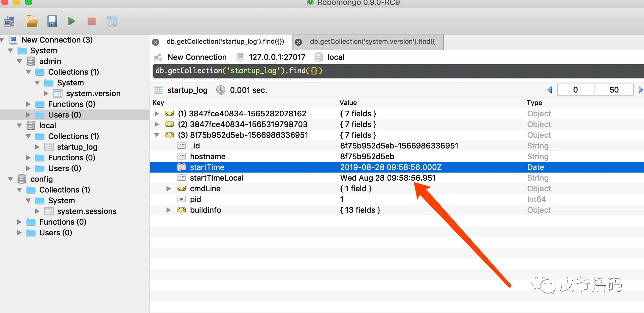Viewport: 644px width, 313px height.
Task: Expand the startup_log collection in tree
Action: click(x=37, y=147)
